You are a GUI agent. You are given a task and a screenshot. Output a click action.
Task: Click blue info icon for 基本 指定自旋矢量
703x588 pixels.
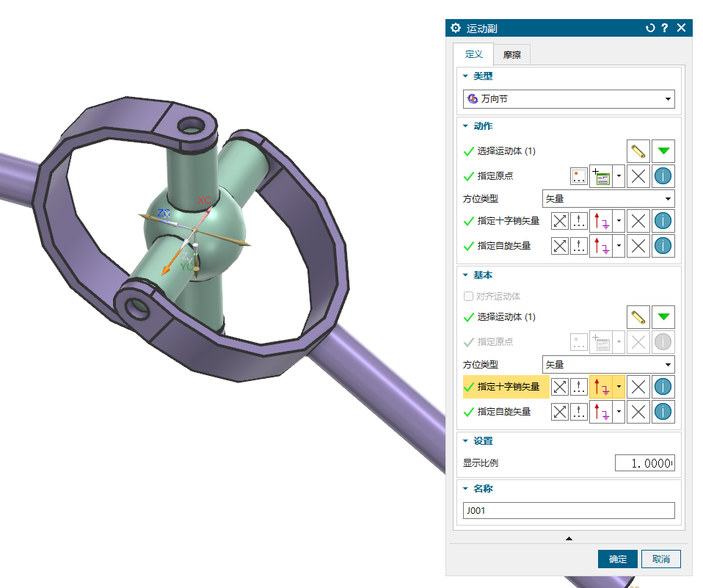pos(663,412)
